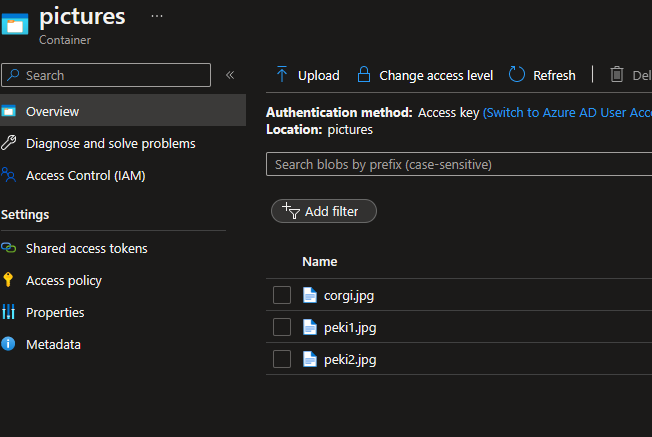
Task: Click the chain link icon for Shared access tokens
Action: click(x=9, y=248)
